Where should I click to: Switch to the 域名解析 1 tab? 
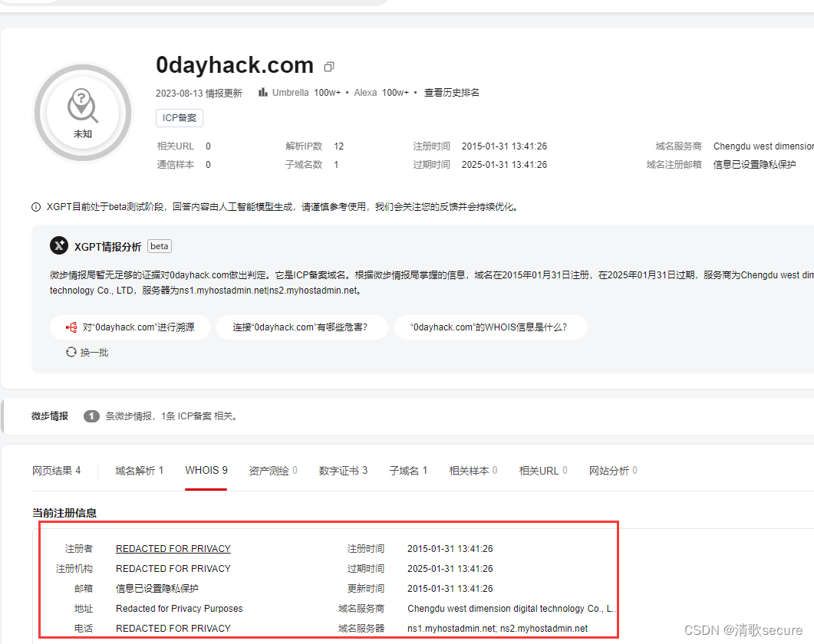click(139, 471)
